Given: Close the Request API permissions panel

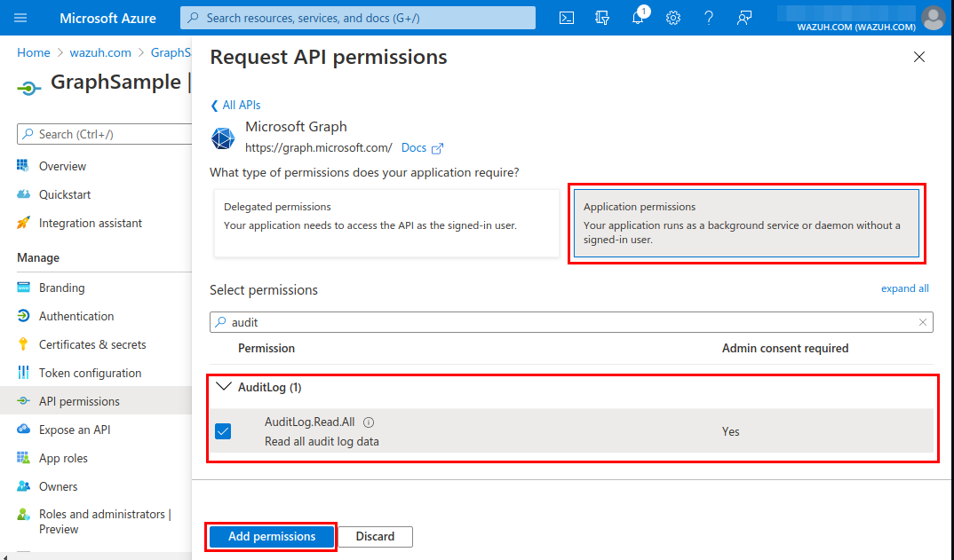Looking at the screenshot, I should (918, 57).
